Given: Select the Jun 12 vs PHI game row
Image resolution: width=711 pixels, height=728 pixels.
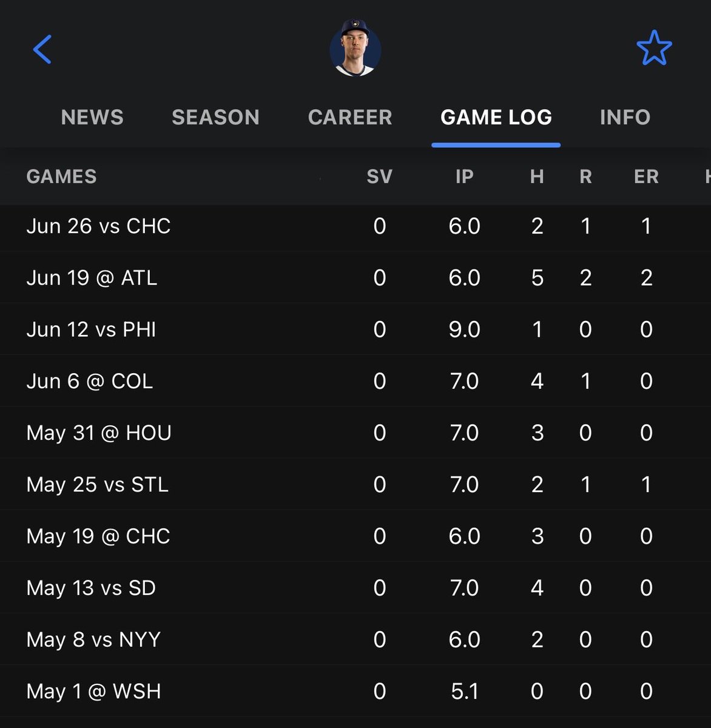Looking at the screenshot, I should point(355,329).
